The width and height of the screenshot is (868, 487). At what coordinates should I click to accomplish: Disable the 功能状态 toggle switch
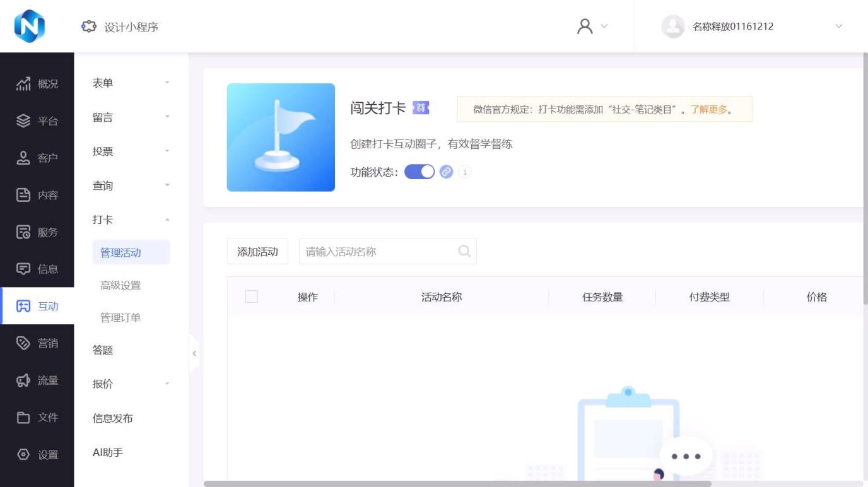pyautogui.click(x=419, y=172)
